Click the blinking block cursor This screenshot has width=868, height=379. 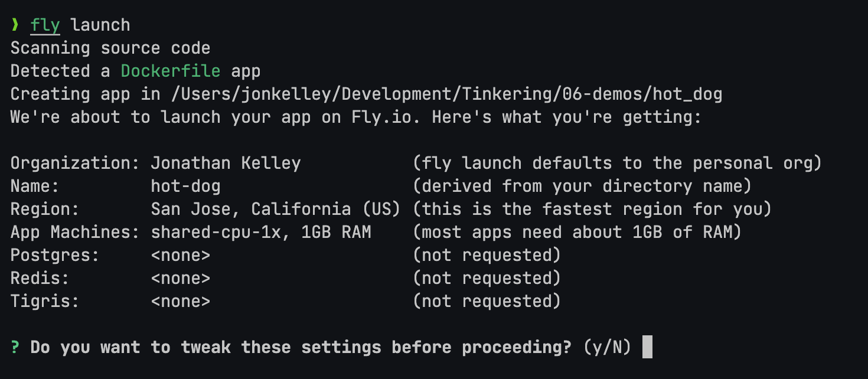pos(647,347)
